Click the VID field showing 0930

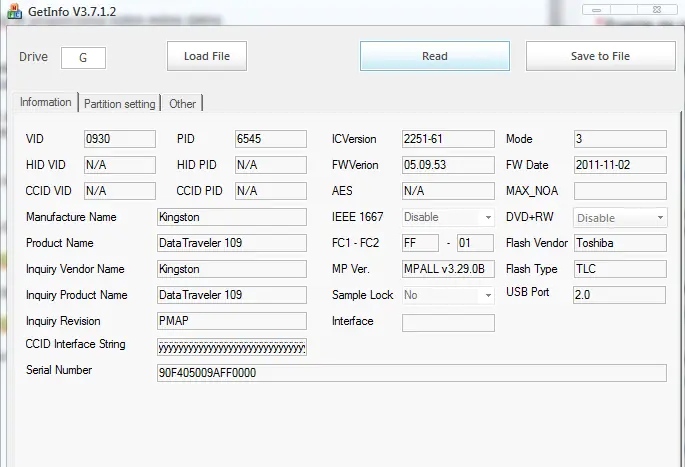coord(120,139)
